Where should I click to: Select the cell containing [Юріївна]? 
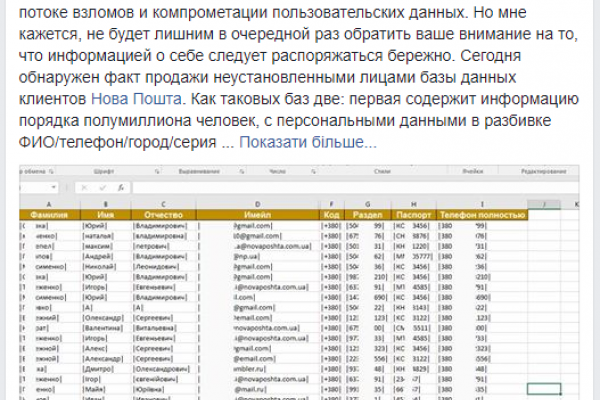[x=163, y=390]
